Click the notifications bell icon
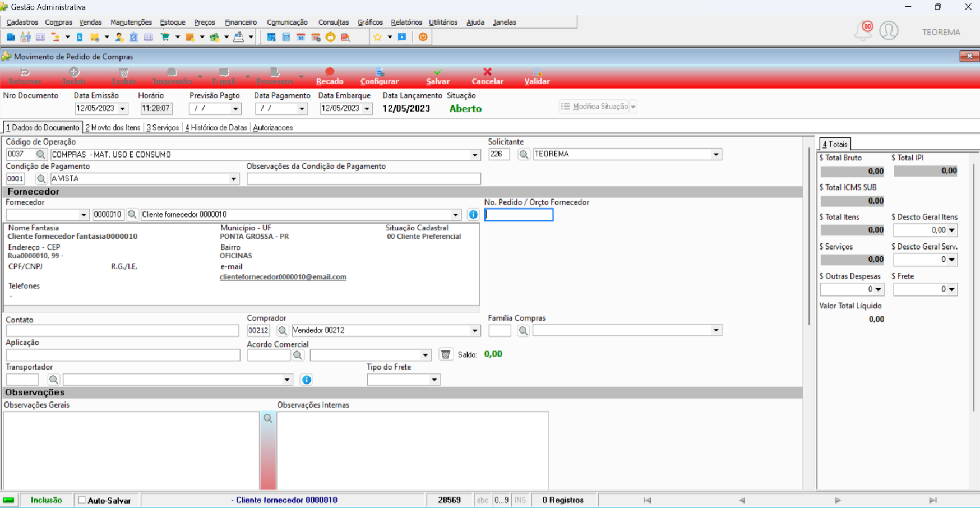Screen dimensions: 980x508 coord(863,31)
